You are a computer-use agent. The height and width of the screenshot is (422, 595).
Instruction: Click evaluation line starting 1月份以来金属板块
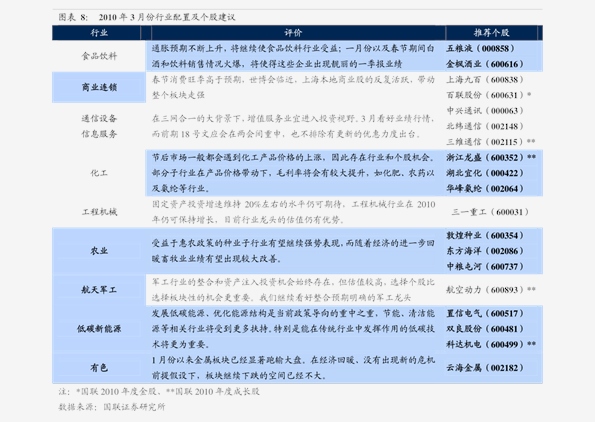[x=293, y=360]
